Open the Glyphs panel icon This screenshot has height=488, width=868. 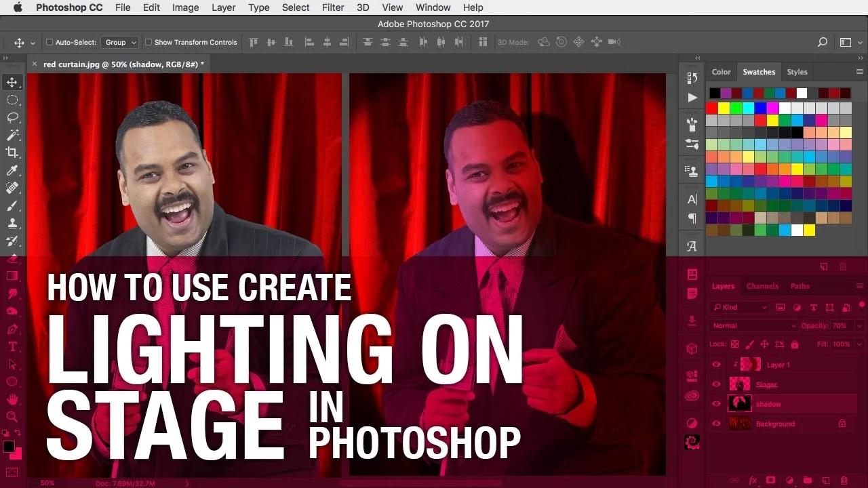point(692,247)
